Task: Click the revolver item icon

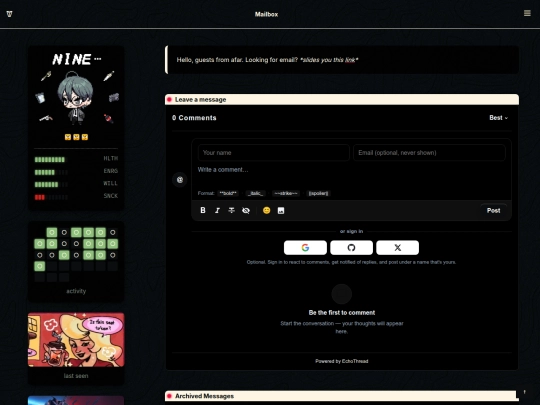Action: (x=45, y=118)
